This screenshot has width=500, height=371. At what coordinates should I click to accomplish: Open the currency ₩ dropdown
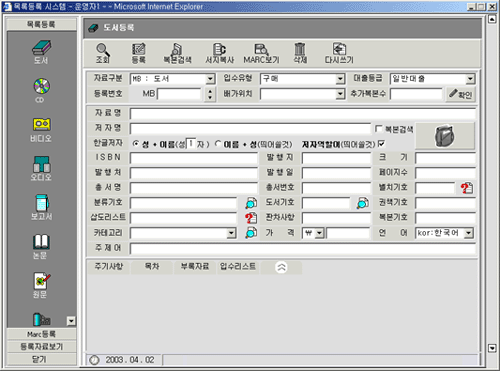(x=319, y=233)
